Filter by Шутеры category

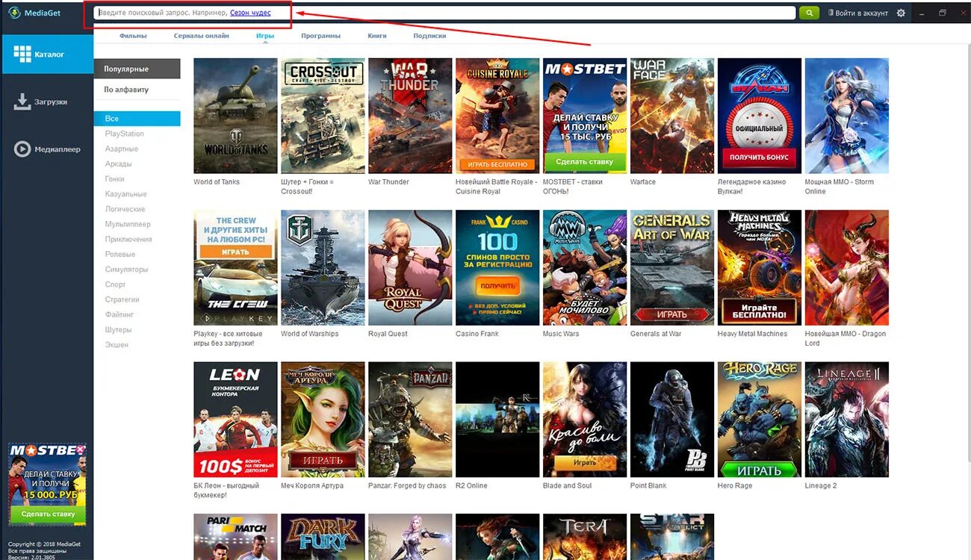coord(118,329)
